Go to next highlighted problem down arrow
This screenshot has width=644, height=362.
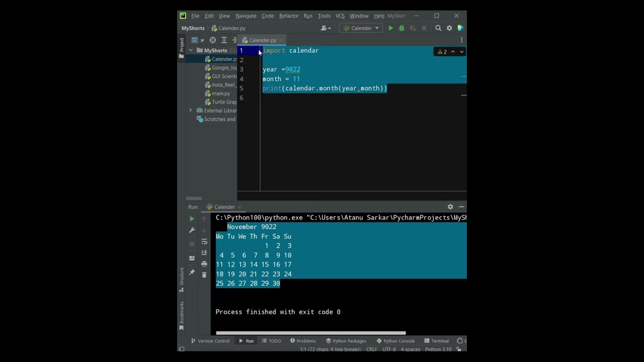(x=461, y=52)
